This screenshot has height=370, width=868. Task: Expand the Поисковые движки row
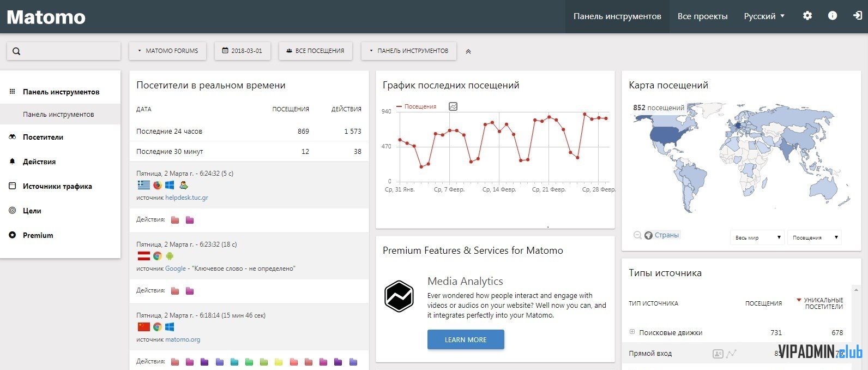click(x=632, y=332)
